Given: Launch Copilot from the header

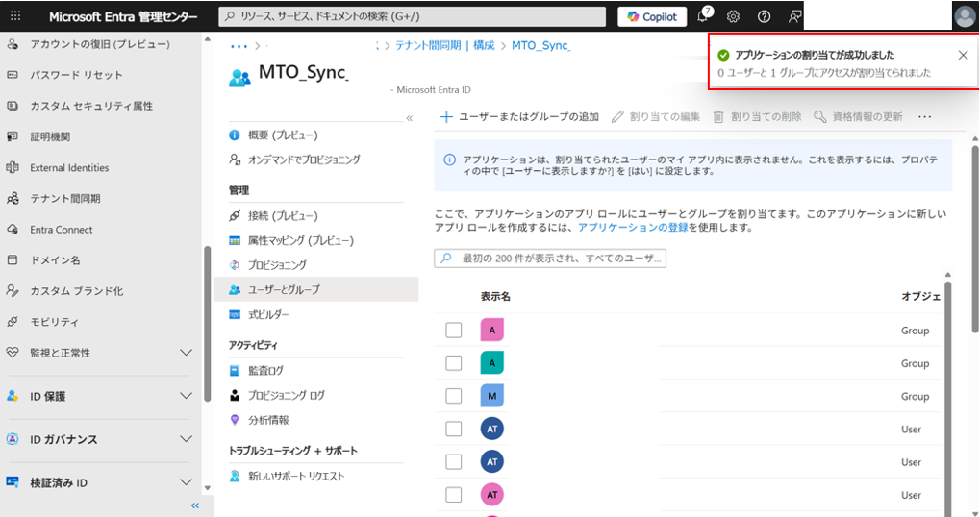Looking at the screenshot, I should pyautogui.click(x=652, y=17).
